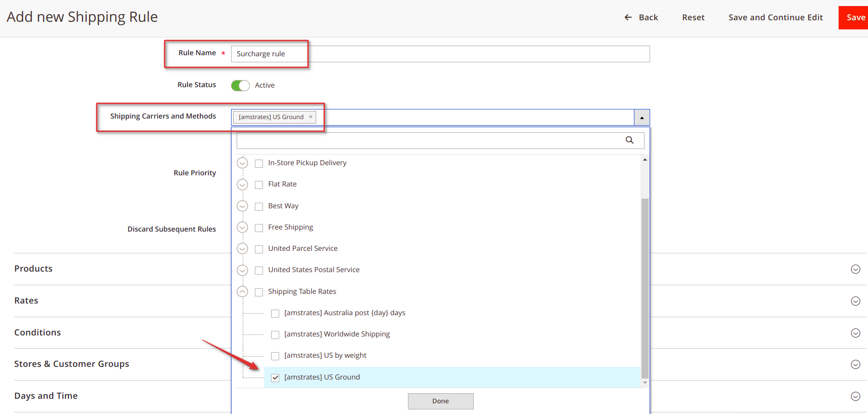868x414 pixels.
Task: Click the Shipping Carriers and Methods label
Action: pyautogui.click(x=163, y=116)
